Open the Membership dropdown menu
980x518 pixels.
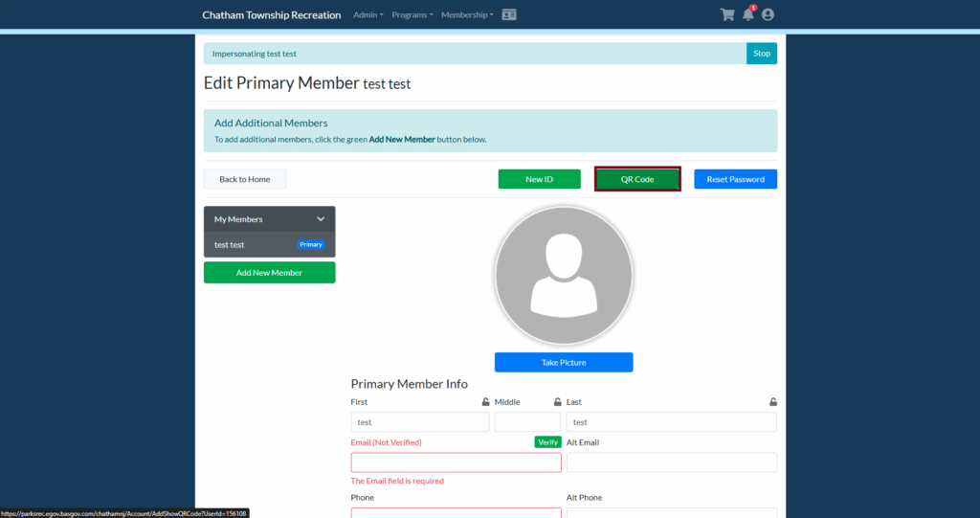pyautogui.click(x=467, y=15)
